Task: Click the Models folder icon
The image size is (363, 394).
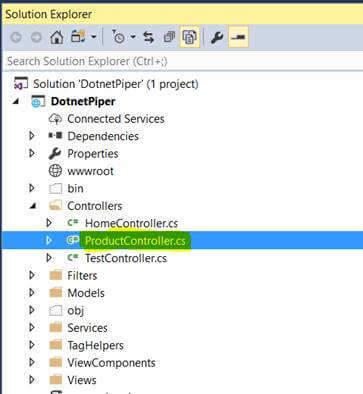Action: tap(55, 293)
